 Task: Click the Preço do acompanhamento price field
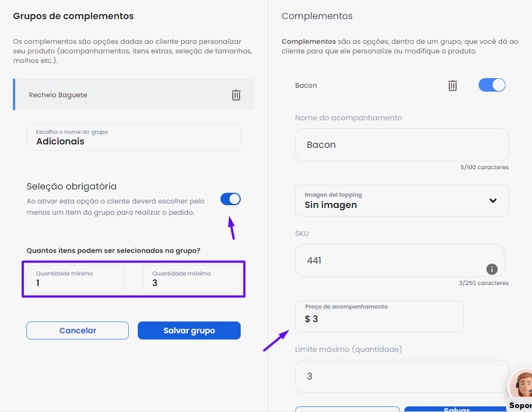(380, 316)
